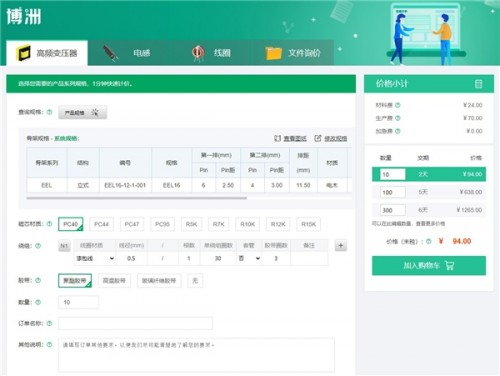Select the ¥1265.00 price row
Viewport: 500px width, 376px height.
point(429,210)
